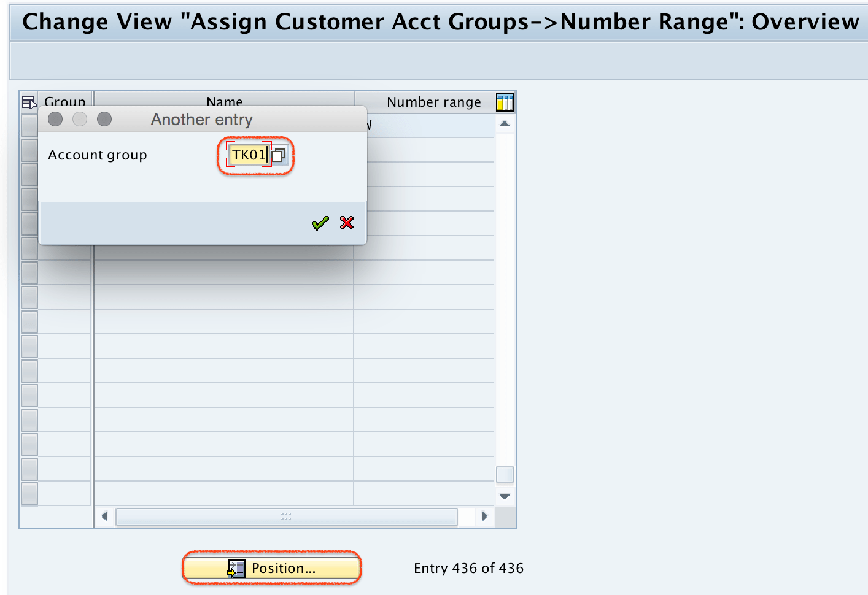Image resolution: width=868 pixels, height=595 pixels.
Task: Open column configuration via the table icon
Action: pyautogui.click(x=505, y=102)
